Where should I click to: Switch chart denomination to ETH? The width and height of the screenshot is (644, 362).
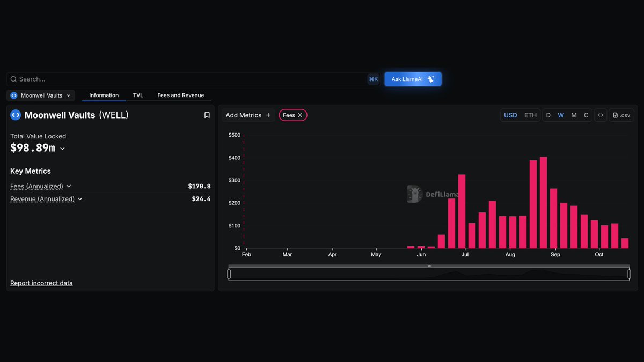[x=530, y=115]
